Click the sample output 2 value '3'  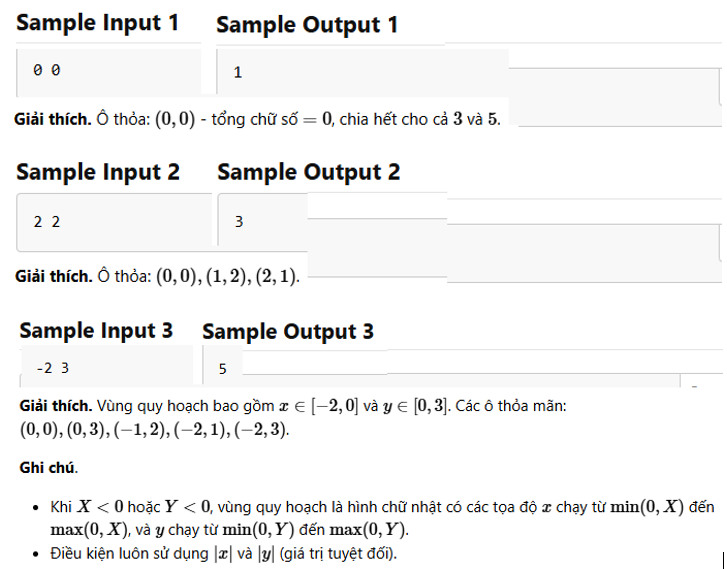pyautogui.click(x=239, y=222)
